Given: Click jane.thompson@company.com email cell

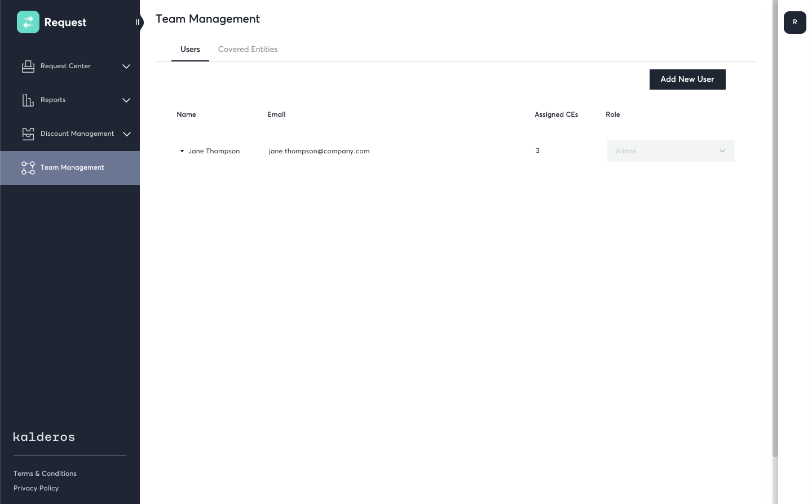Looking at the screenshot, I should 319,151.
